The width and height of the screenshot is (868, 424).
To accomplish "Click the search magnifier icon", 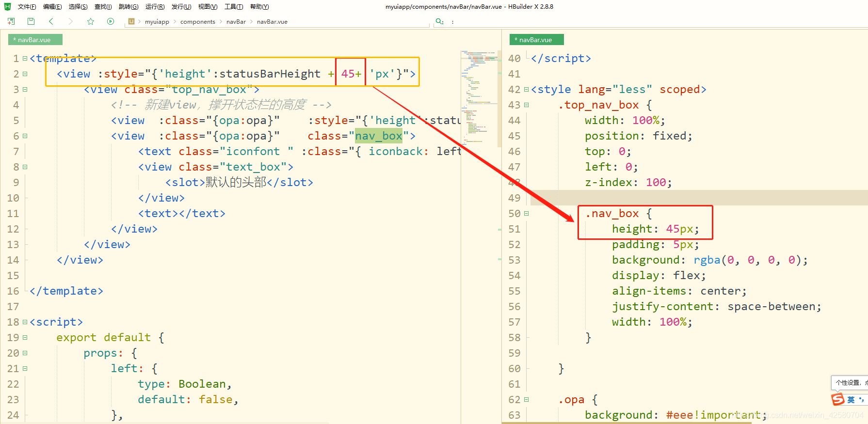I will pos(439,21).
